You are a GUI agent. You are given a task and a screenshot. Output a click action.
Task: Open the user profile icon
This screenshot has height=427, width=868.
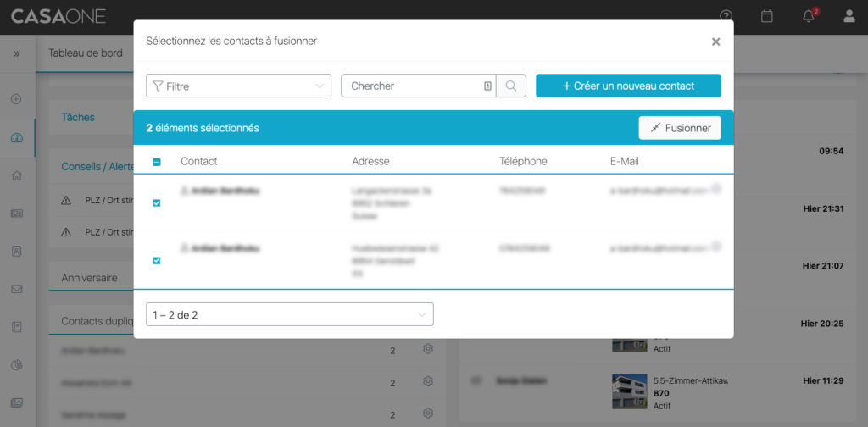[849, 16]
